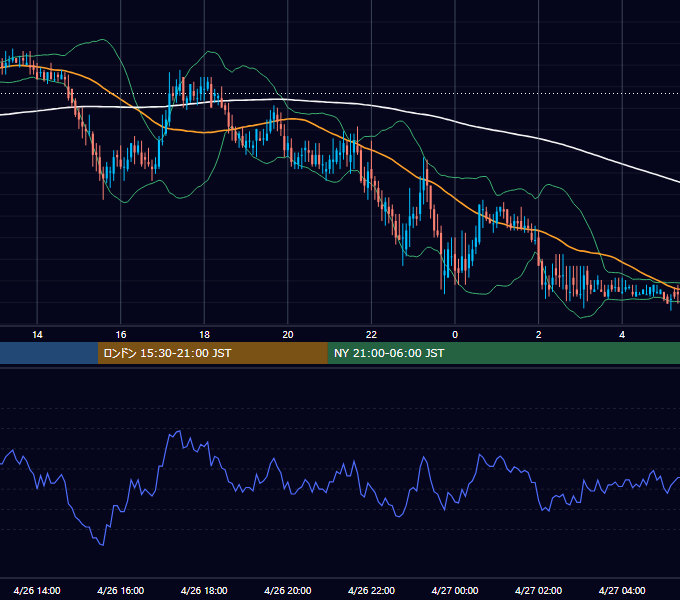
Task: Click the 4/26 18:00 date label
Action: pyautogui.click(x=204, y=590)
